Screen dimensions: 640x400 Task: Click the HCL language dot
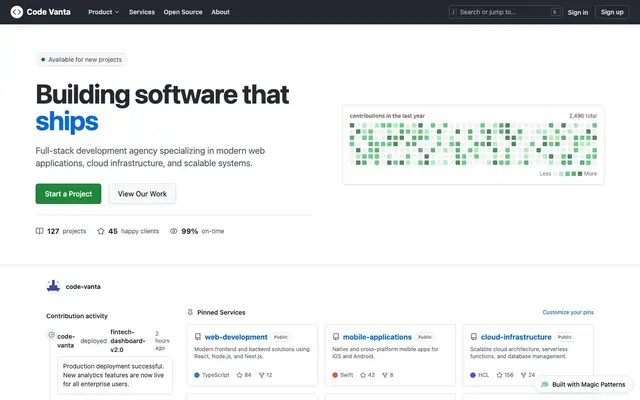pyautogui.click(x=473, y=375)
